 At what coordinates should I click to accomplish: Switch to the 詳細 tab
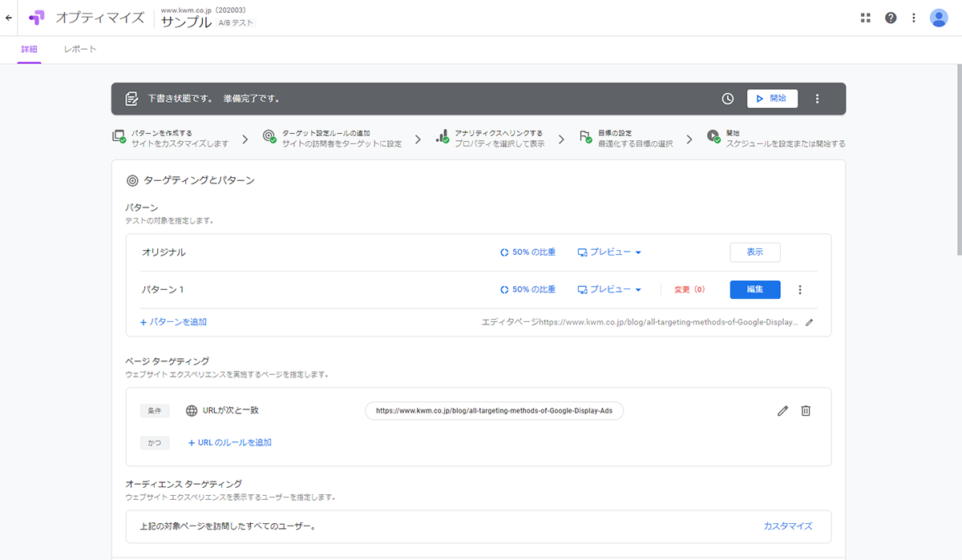tap(29, 50)
